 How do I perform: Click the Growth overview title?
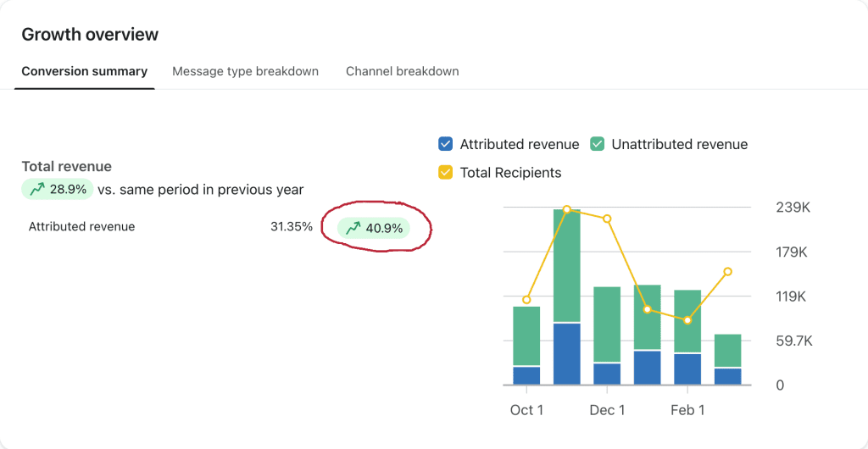coord(90,35)
